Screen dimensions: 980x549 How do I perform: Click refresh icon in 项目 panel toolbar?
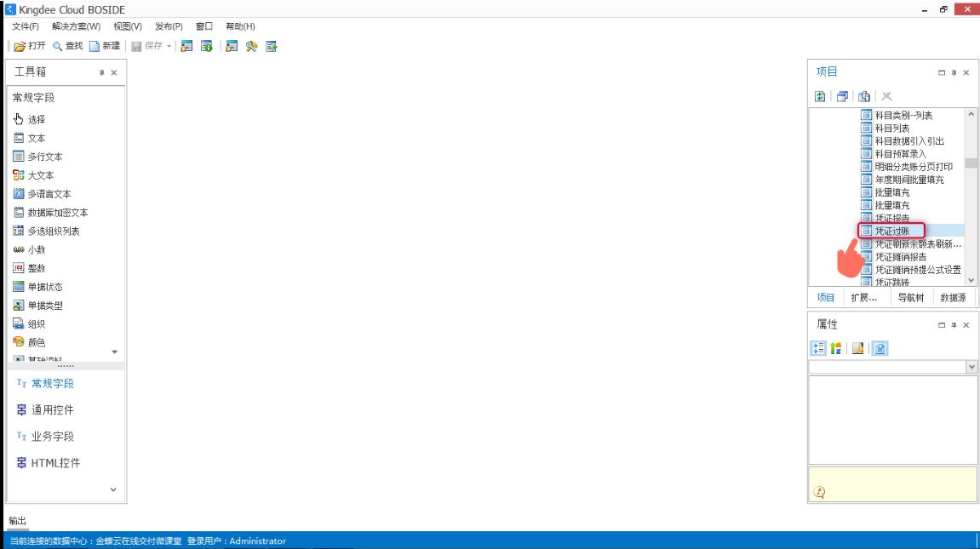[x=820, y=96]
